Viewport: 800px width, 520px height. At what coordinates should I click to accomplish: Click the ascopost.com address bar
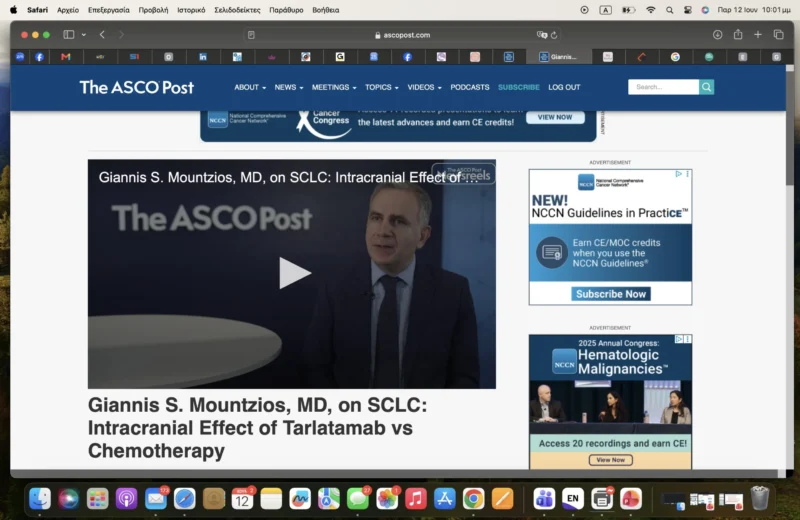click(402, 35)
